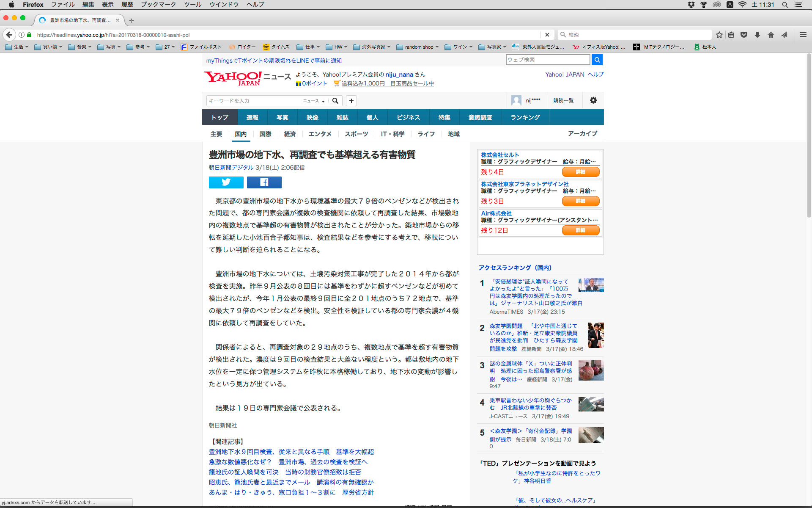Screen dimensions: 812x508
Task: Share the article with the Twitter button
Action: click(226, 182)
